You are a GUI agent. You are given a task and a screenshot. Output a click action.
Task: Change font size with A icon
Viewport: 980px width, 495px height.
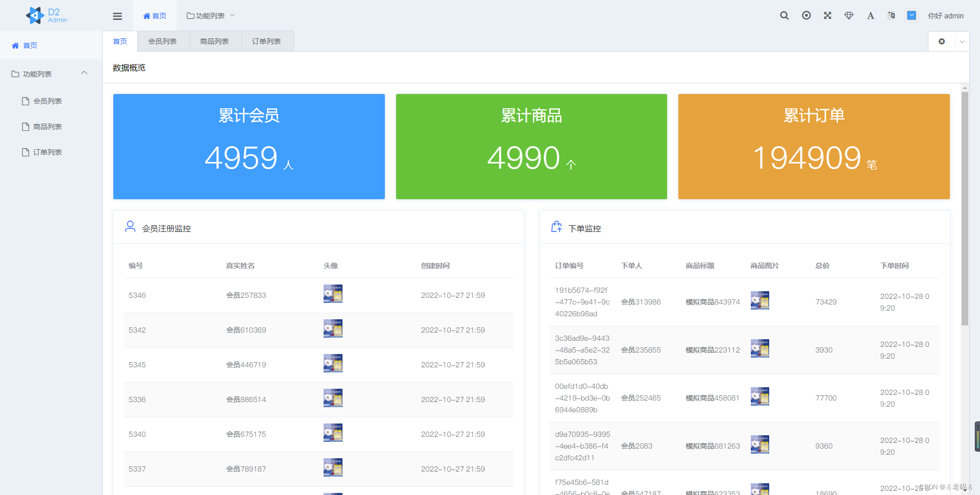[871, 15]
